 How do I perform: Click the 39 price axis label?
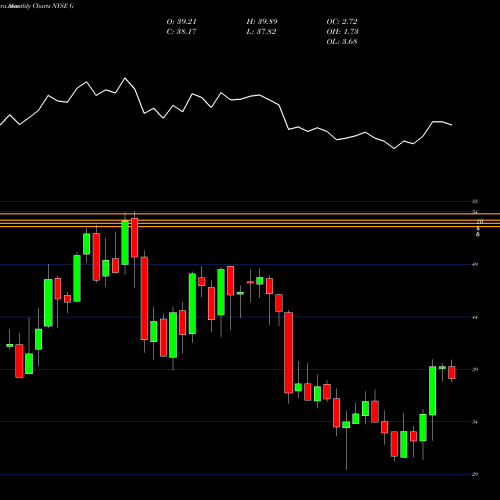click(475, 369)
